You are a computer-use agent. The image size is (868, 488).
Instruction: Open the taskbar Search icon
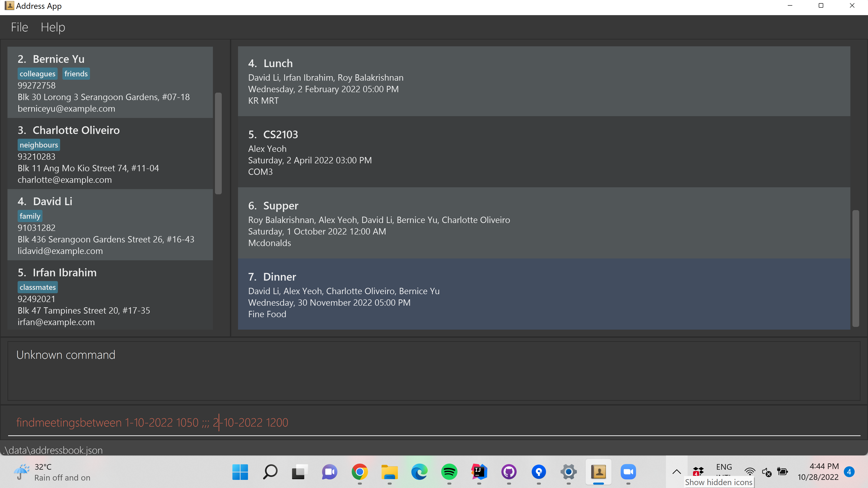click(270, 472)
